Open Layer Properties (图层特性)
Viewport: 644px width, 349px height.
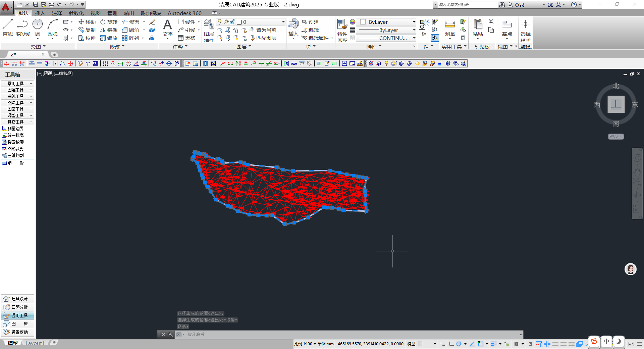point(209,30)
